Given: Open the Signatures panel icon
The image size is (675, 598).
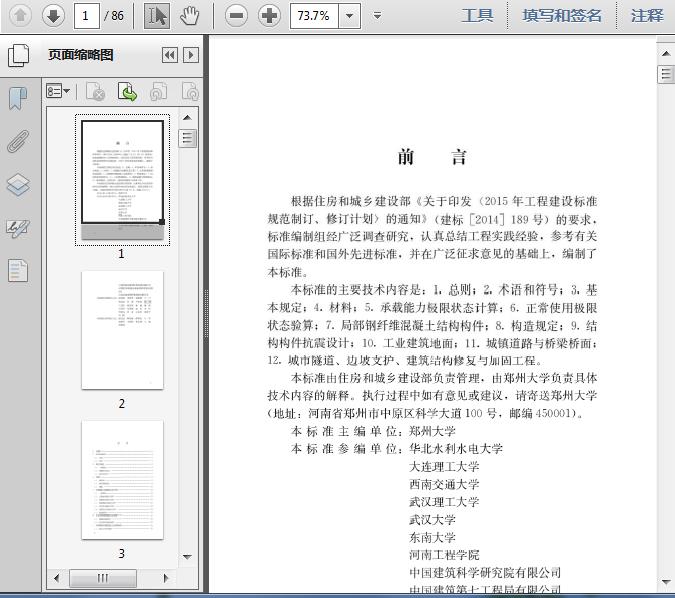Looking at the screenshot, I should tap(18, 228).
